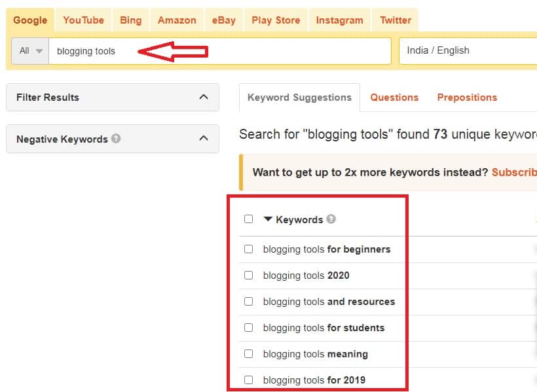Check 'blogging tools 2020' checkbox
This screenshot has width=537, height=392.
[x=249, y=276]
